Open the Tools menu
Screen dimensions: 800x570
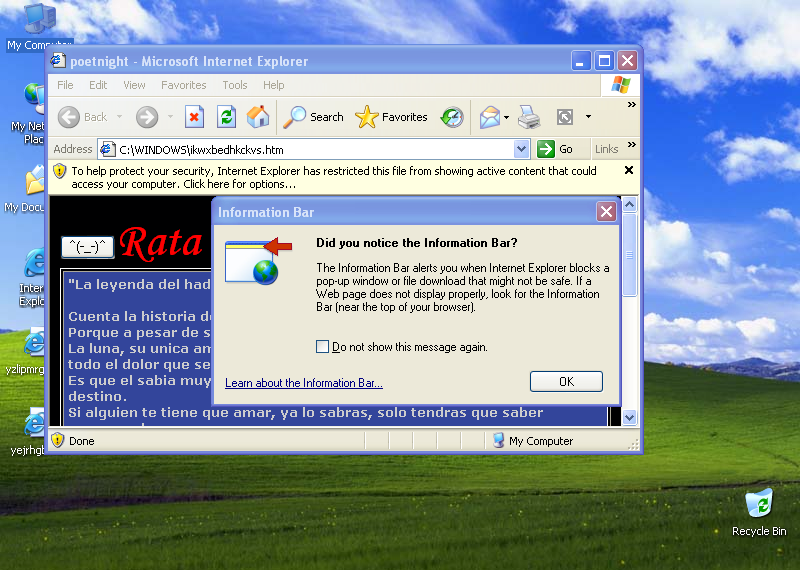pyautogui.click(x=235, y=85)
